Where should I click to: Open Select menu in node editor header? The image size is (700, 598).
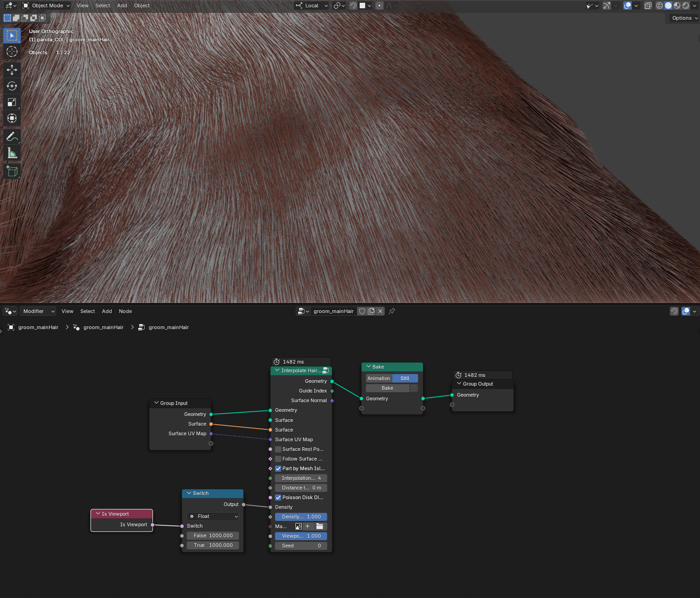click(x=87, y=311)
